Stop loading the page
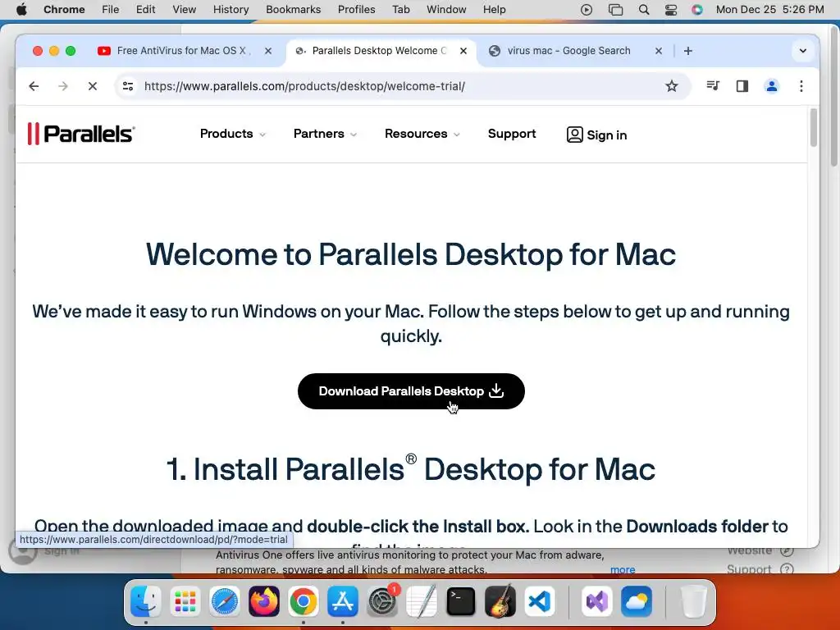The image size is (840, 630). coord(93,86)
